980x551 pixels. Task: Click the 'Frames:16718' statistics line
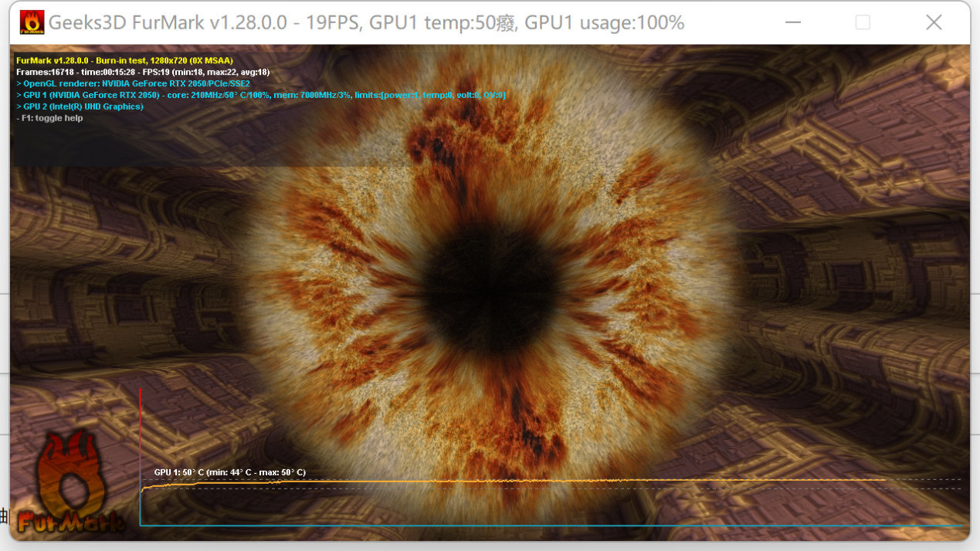point(143,72)
